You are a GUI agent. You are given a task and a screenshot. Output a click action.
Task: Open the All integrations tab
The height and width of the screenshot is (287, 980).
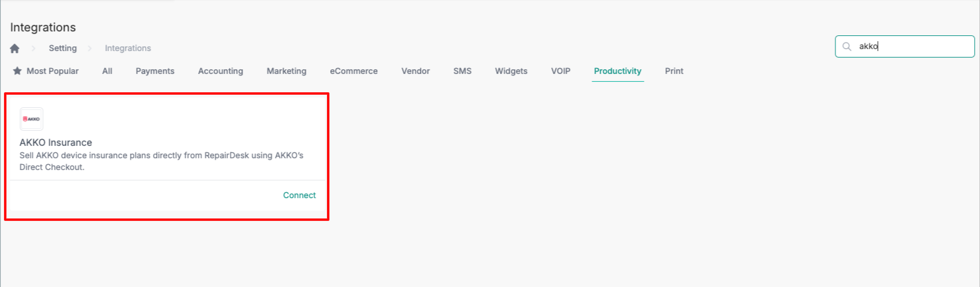[x=107, y=71]
